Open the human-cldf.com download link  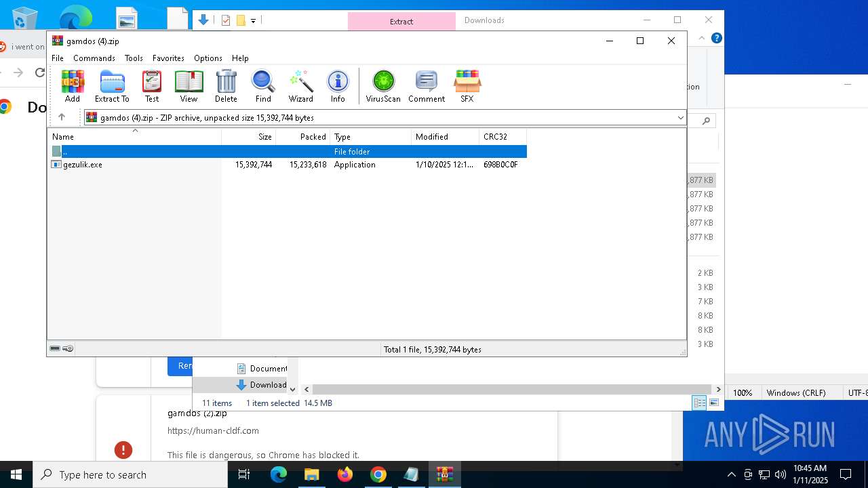(213, 430)
